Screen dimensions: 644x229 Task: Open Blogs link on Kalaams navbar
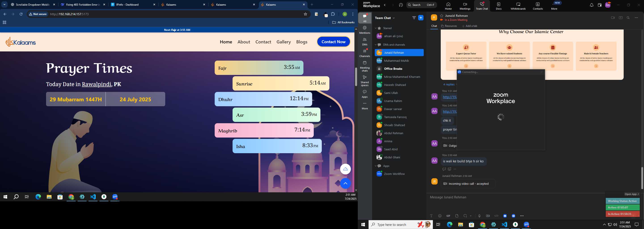click(301, 42)
